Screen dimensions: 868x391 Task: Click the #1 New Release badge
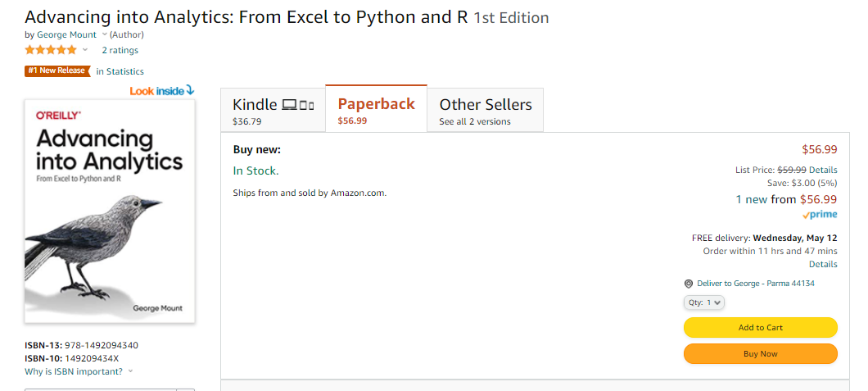[57, 70]
